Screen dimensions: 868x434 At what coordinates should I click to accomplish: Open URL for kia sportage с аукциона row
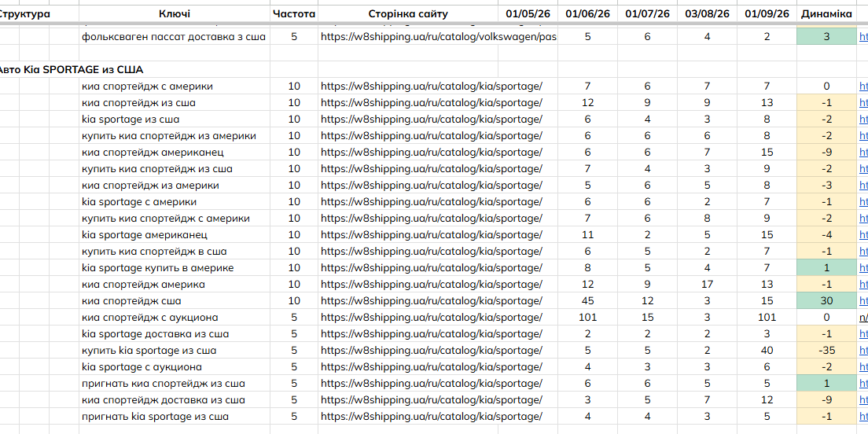(x=431, y=366)
